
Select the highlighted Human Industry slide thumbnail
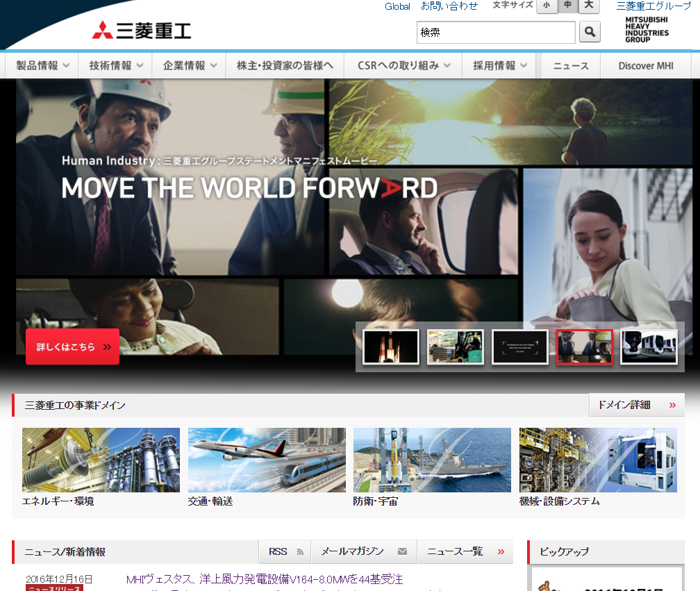(x=585, y=347)
